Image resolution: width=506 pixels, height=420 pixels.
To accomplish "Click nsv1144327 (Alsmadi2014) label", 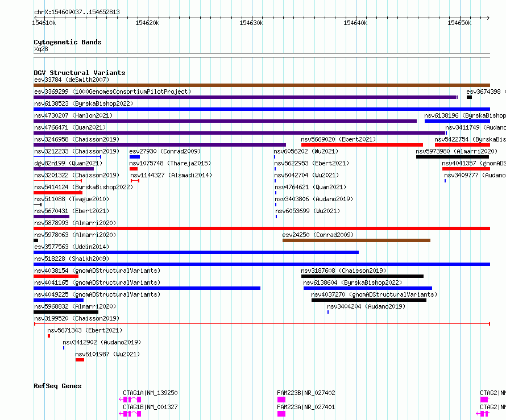I will coord(171,175).
